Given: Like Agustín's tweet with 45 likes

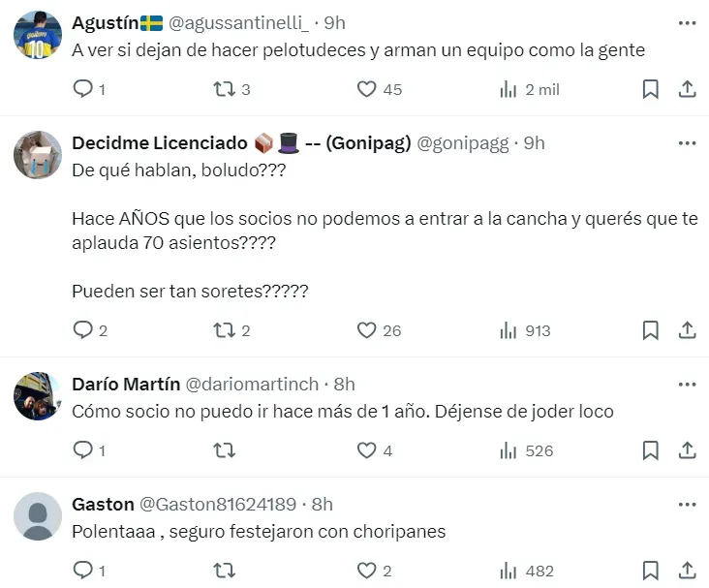Looking at the screenshot, I should pyautogui.click(x=366, y=89).
